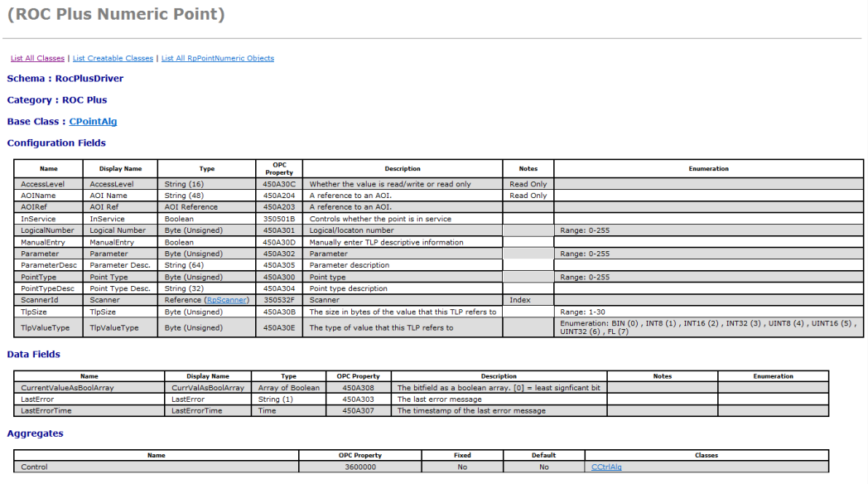Image resolution: width=868 pixels, height=484 pixels.
Task: Select the TlpValueType enumeration cell
Action: point(708,327)
